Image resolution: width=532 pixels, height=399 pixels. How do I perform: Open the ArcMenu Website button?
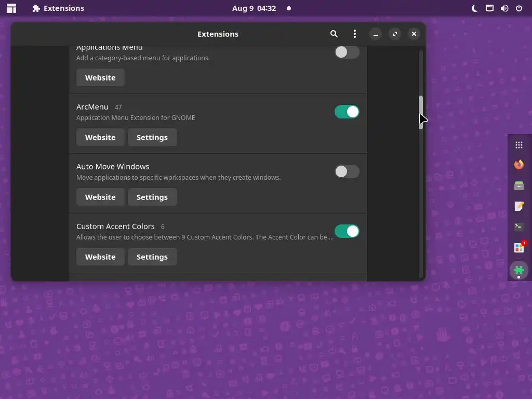(x=100, y=137)
